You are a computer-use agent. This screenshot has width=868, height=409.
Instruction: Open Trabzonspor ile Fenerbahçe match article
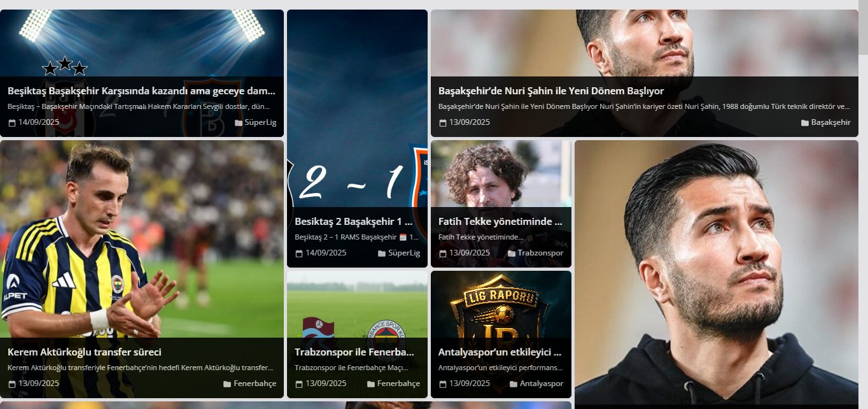[x=354, y=352]
